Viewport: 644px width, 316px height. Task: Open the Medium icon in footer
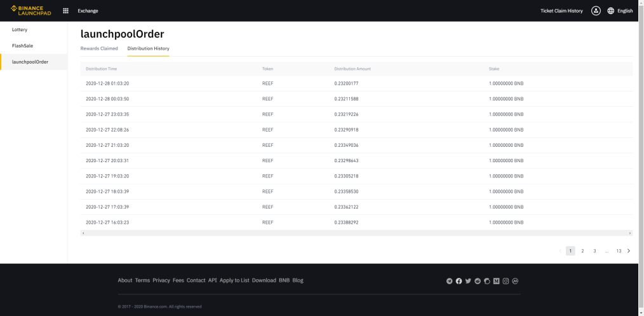coord(497,281)
